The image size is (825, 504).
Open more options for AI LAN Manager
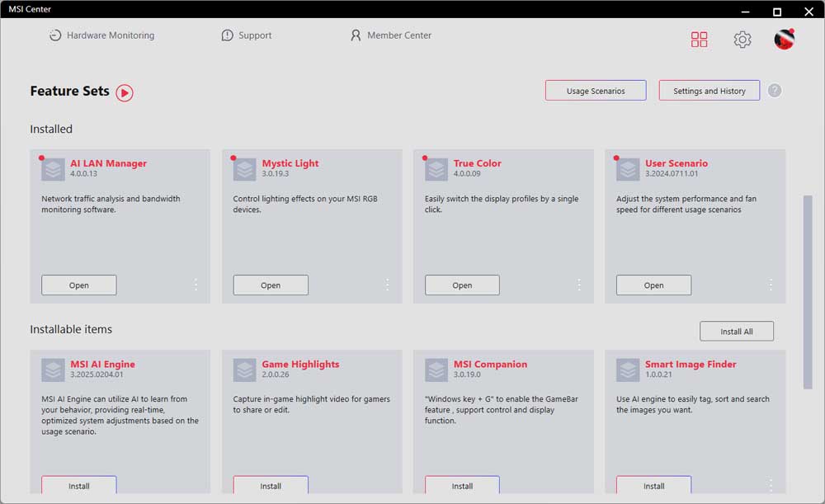pyautogui.click(x=196, y=285)
